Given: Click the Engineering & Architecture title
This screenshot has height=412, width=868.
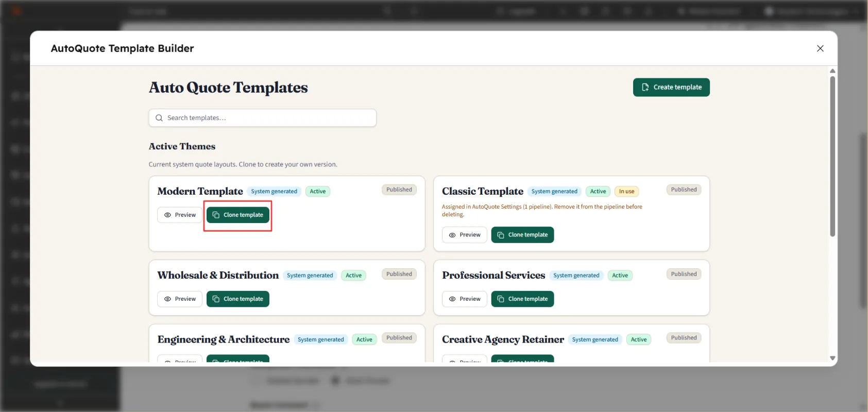Looking at the screenshot, I should click(224, 339).
